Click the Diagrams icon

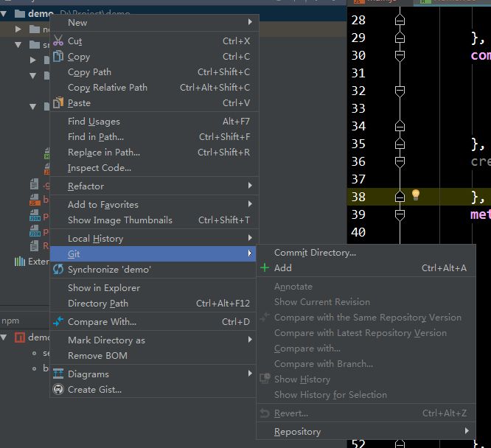pos(58,374)
